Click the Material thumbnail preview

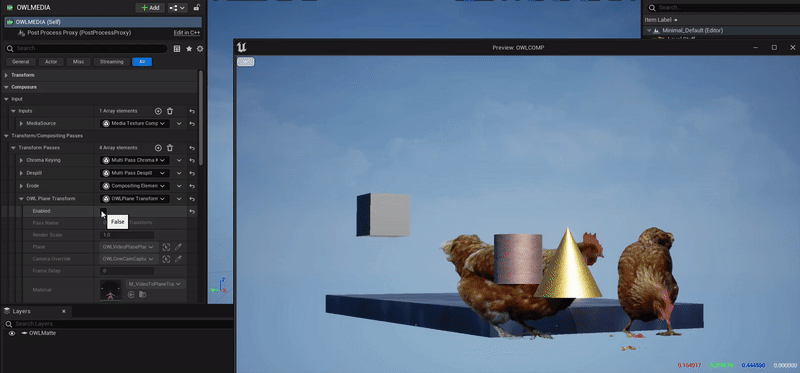tap(111, 290)
